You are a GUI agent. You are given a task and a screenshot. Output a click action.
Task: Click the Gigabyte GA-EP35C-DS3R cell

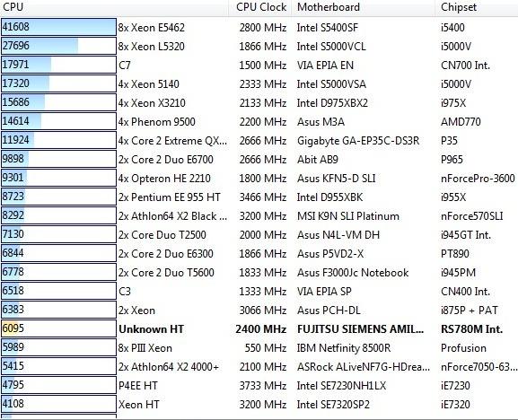click(x=358, y=141)
